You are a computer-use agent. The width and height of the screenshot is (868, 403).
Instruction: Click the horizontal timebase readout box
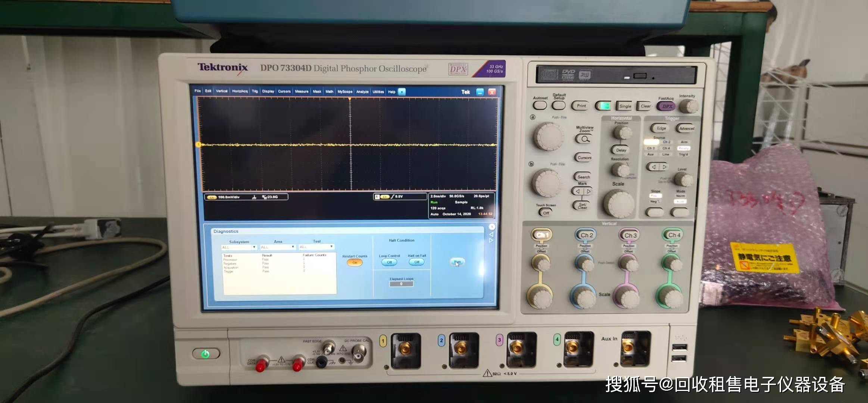pyautogui.click(x=461, y=205)
